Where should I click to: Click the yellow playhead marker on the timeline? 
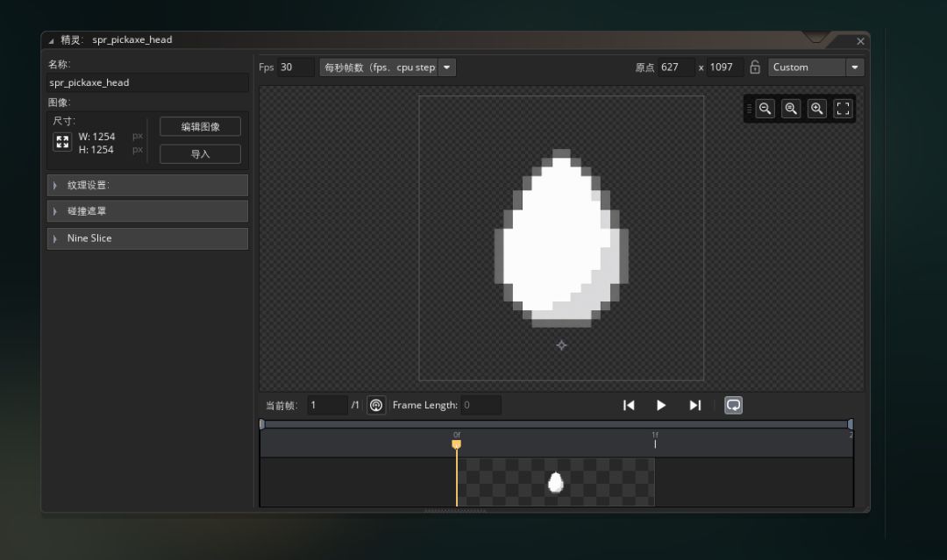click(x=457, y=444)
